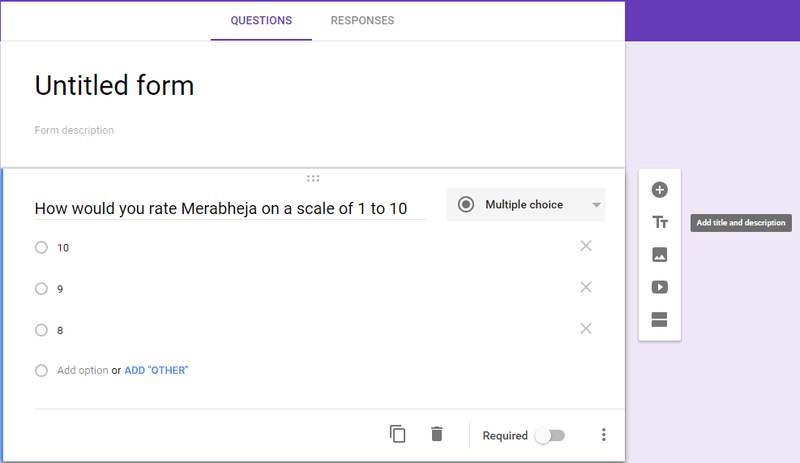Click the ADD "OTHER" link

coord(156,370)
